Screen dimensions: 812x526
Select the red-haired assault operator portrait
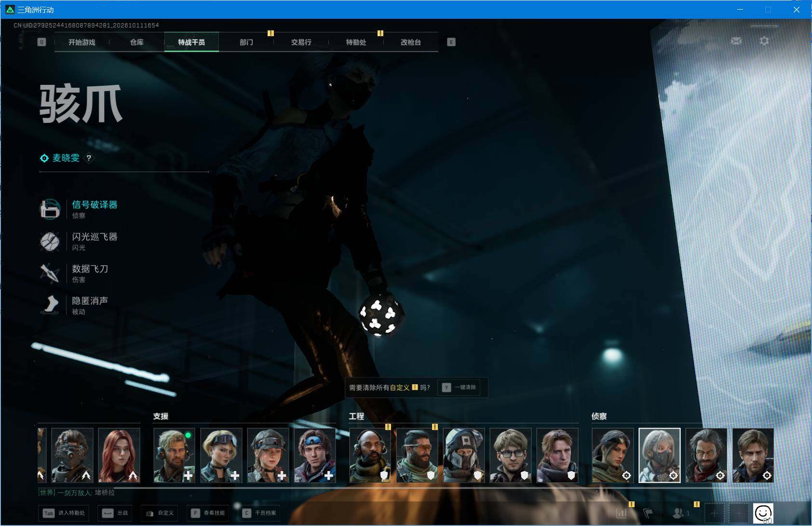(x=119, y=456)
